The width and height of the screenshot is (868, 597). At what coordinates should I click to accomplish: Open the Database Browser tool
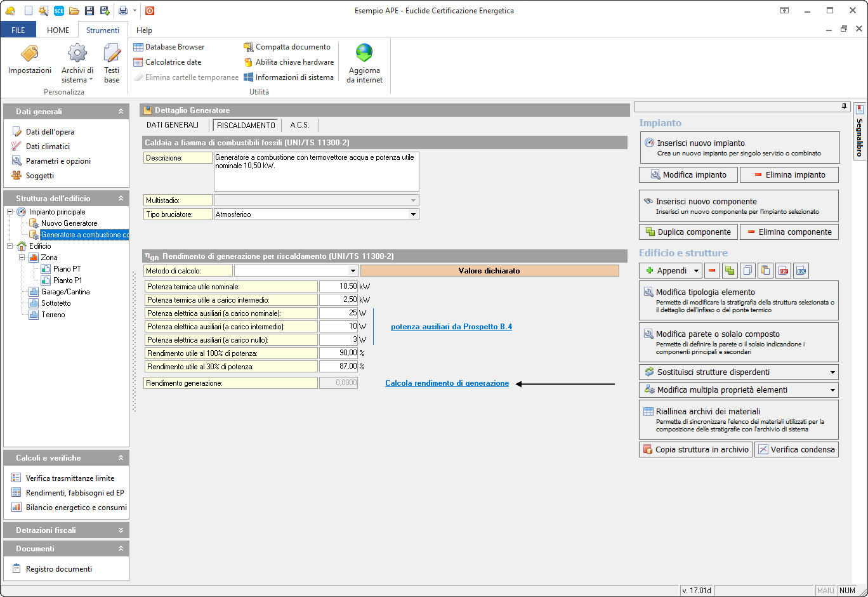point(169,47)
